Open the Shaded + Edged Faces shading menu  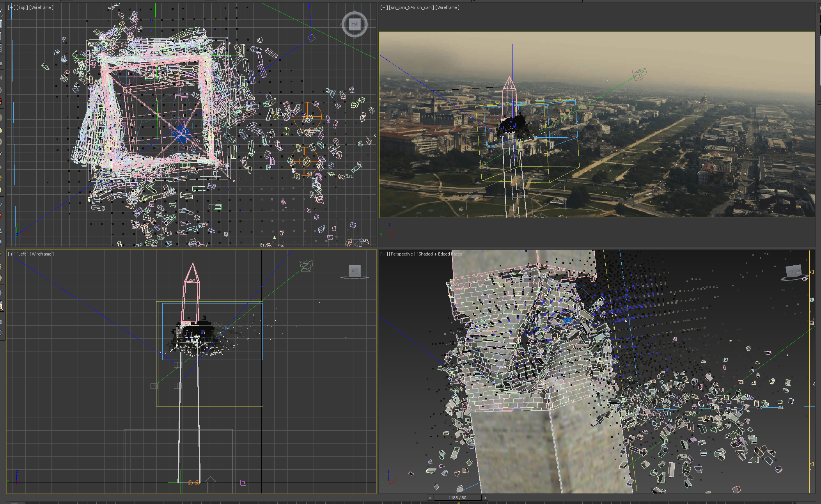click(x=440, y=254)
